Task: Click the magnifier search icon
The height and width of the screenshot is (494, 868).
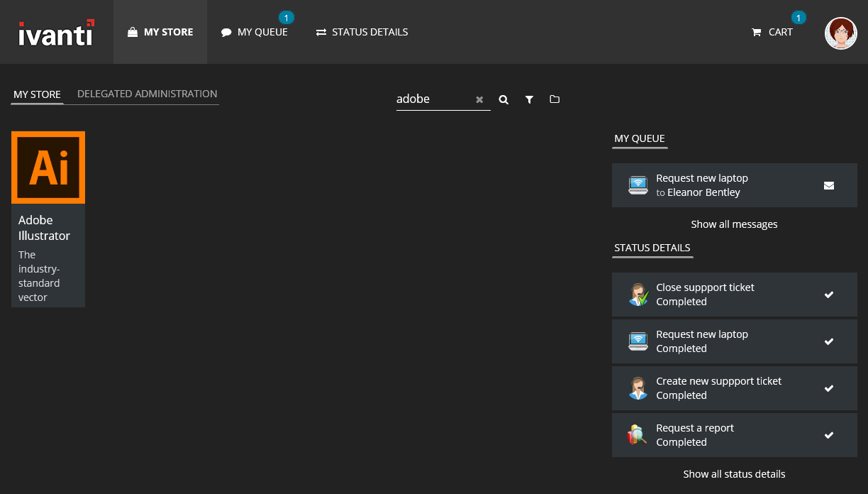Action: point(503,100)
